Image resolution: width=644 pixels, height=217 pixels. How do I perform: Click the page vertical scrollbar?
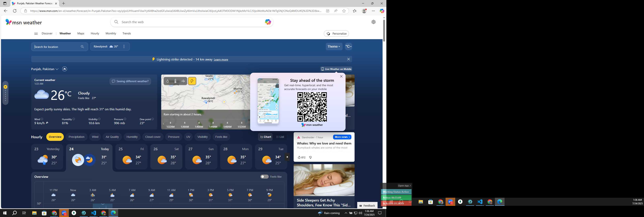[x=384, y=31]
